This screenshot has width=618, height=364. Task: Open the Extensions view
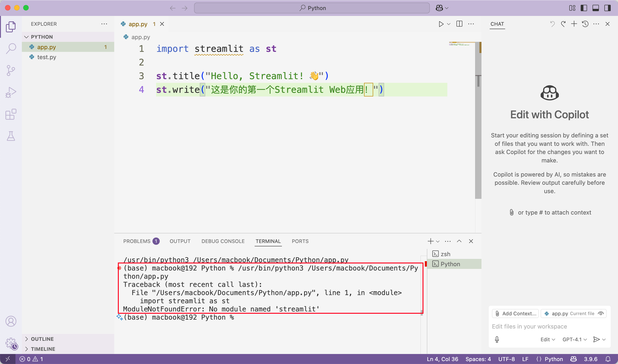pyautogui.click(x=11, y=114)
